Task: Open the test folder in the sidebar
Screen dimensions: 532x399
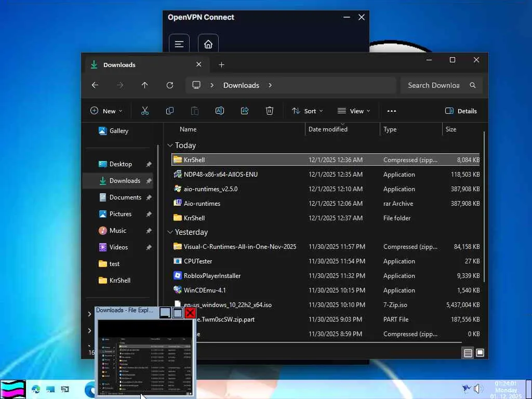Action: click(x=118, y=264)
